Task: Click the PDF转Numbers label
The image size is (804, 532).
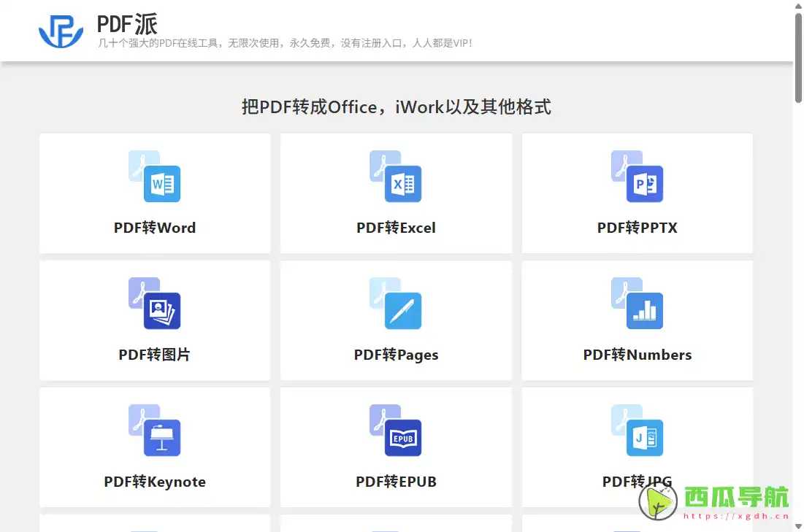Action: [x=638, y=355]
